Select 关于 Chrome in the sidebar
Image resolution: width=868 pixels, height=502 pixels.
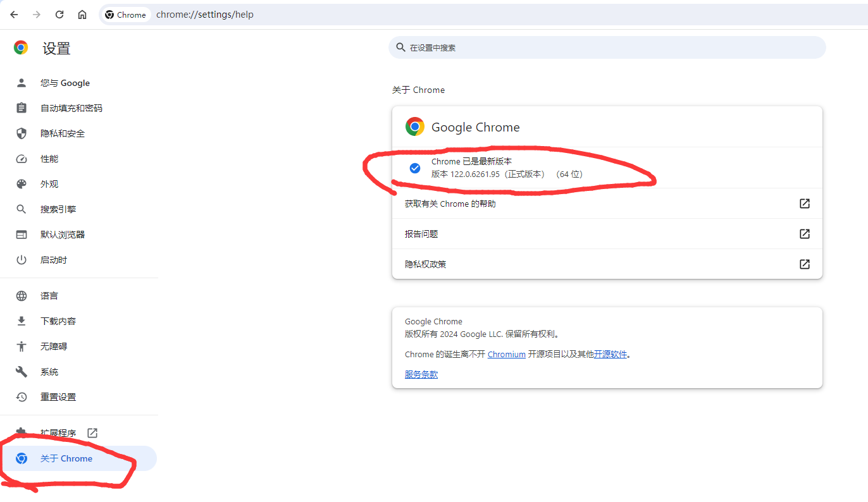[78, 458]
